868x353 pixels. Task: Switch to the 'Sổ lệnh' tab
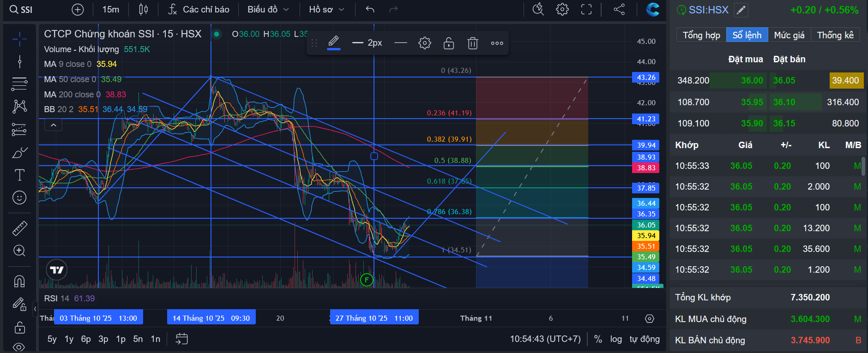tap(747, 35)
